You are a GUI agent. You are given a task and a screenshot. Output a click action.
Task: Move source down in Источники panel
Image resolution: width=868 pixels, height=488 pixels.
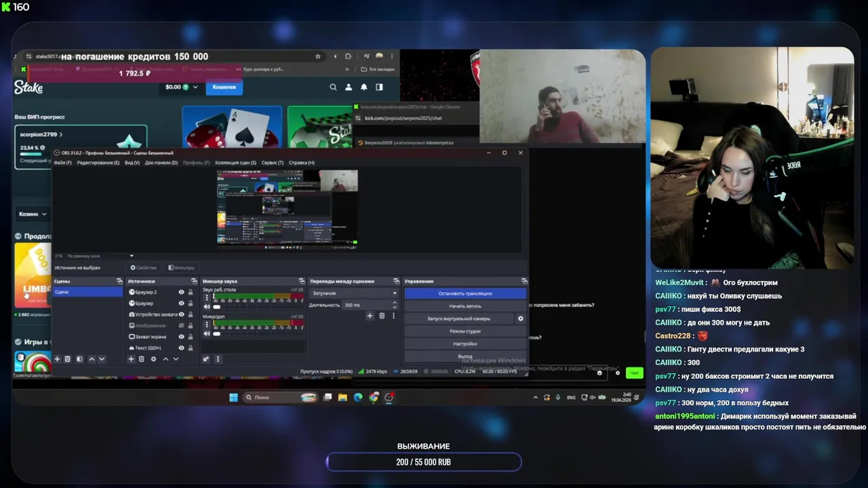(x=176, y=359)
